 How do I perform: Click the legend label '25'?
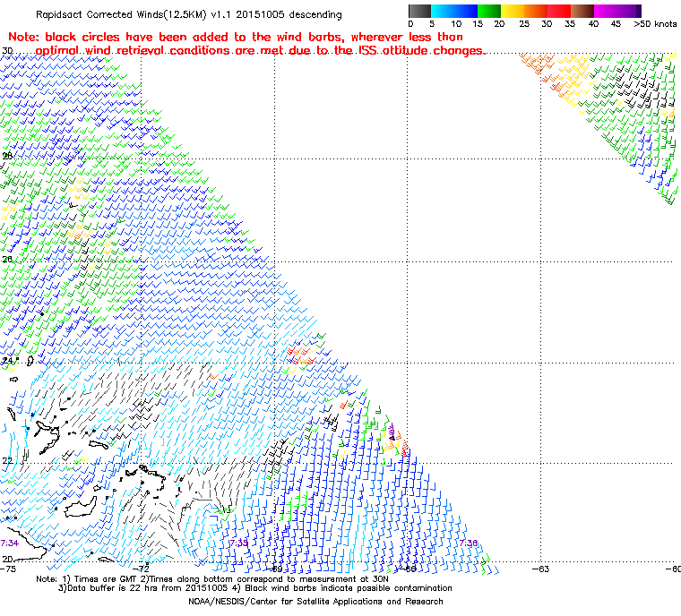click(524, 24)
